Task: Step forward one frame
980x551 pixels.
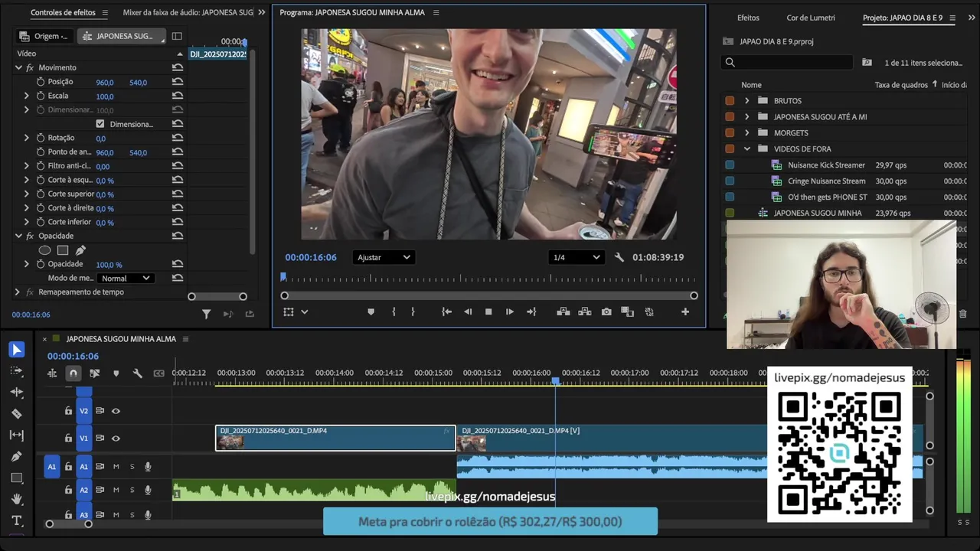Action: [509, 312]
